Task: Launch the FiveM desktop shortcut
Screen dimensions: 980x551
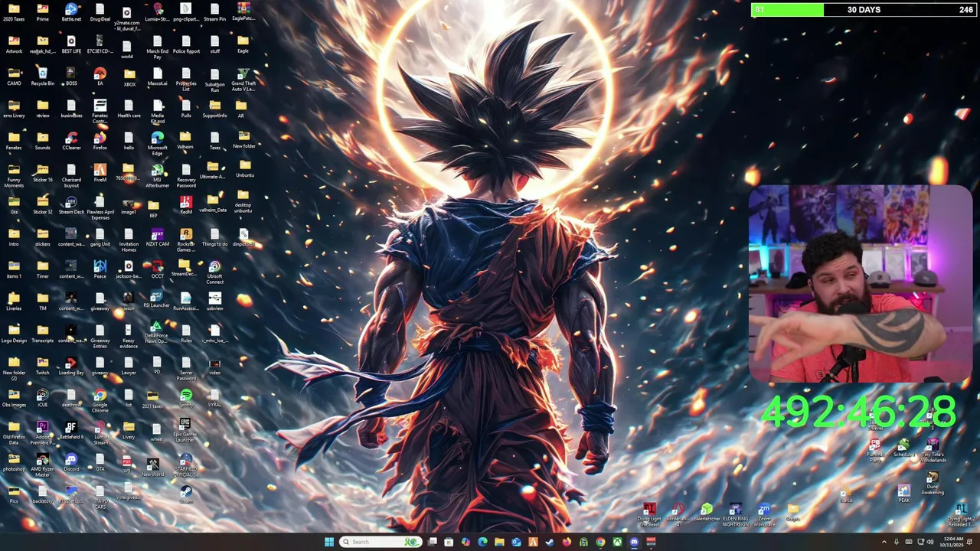Action: click(x=100, y=173)
